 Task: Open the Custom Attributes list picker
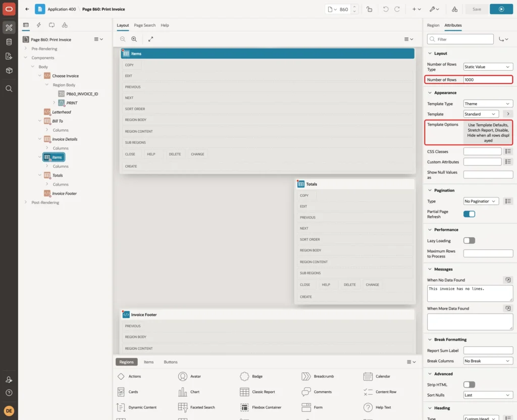[508, 162]
